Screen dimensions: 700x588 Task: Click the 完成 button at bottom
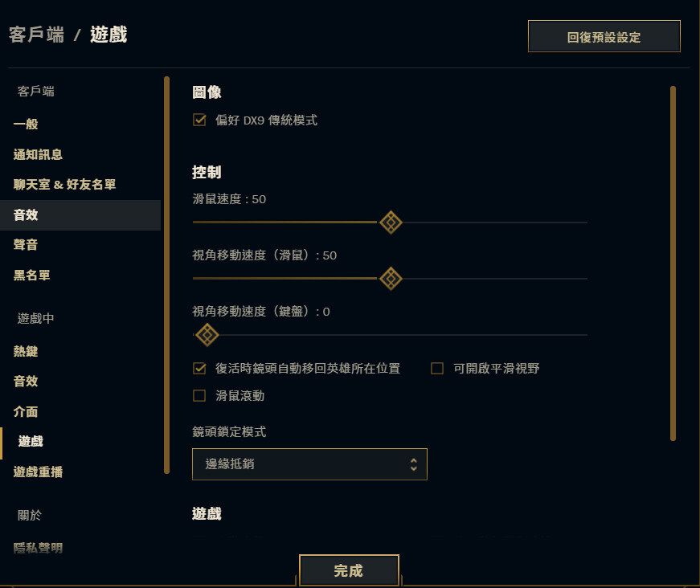[x=349, y=570]
